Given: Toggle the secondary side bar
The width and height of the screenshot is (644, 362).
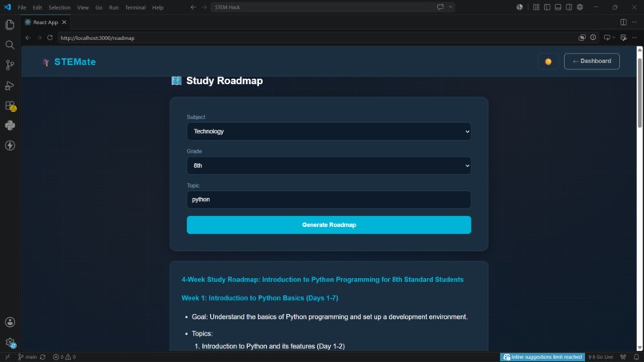Looking at the screenshot, I should (569, 7).
